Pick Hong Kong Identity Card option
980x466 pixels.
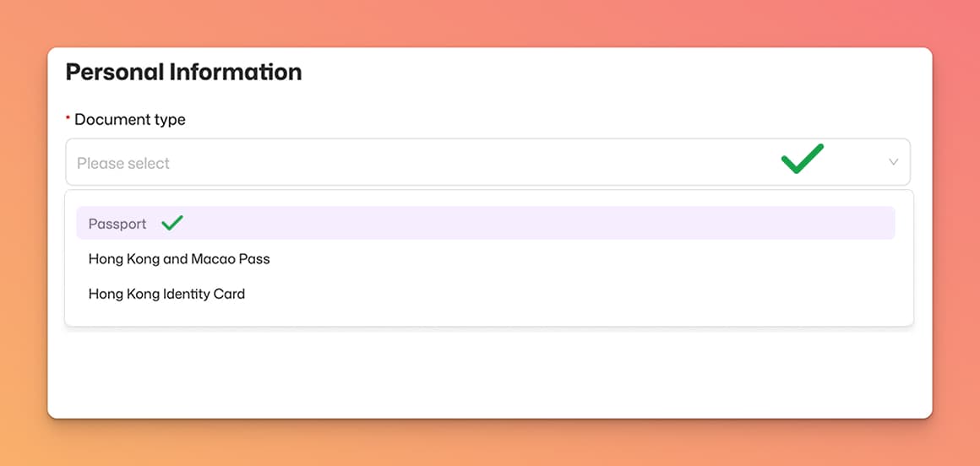[x=166, y=294]
